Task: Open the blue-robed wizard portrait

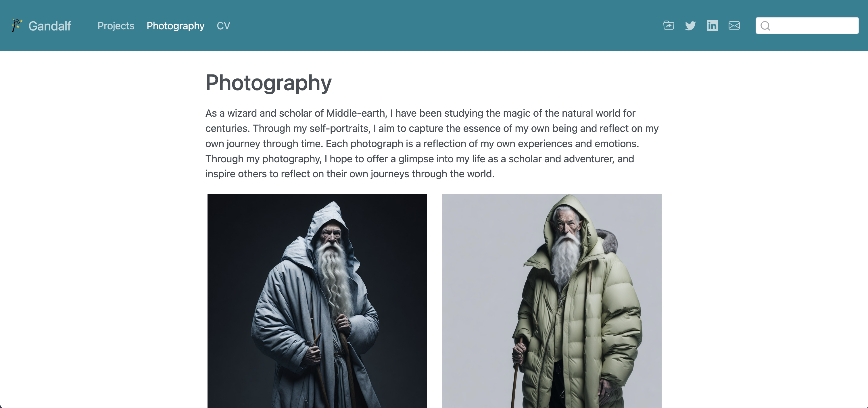Action: [x=317, y=301]
